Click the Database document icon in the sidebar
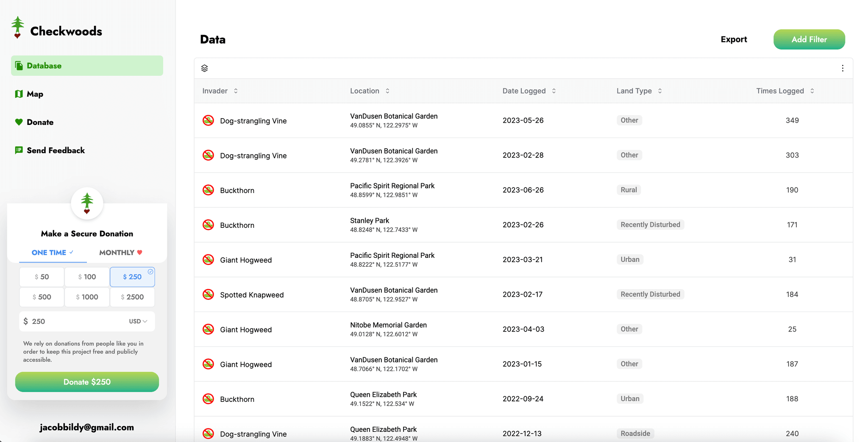Viewport: 868px width, 442px height. pyautogui.click(x=19, y=65)
